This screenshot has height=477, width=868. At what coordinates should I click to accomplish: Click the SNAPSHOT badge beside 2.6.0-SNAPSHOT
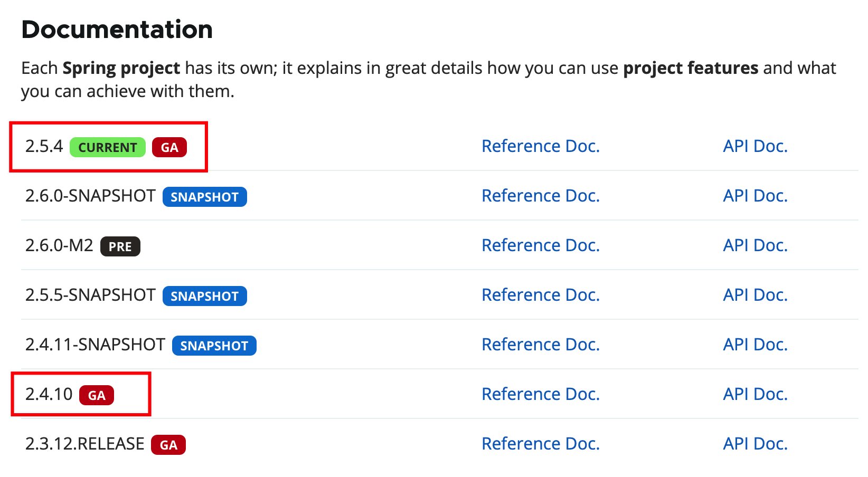coord(204,197)
